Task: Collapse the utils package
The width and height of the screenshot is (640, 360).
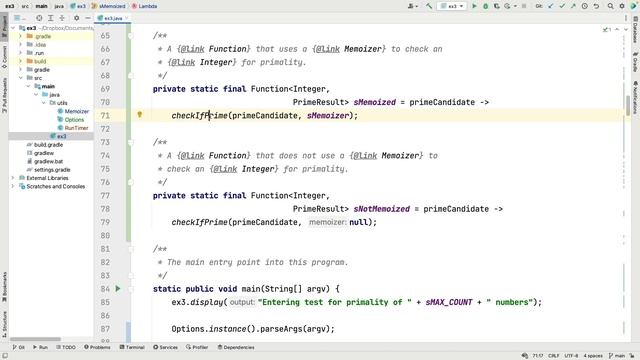Action: pyautogui.click(x=44, y=103)
